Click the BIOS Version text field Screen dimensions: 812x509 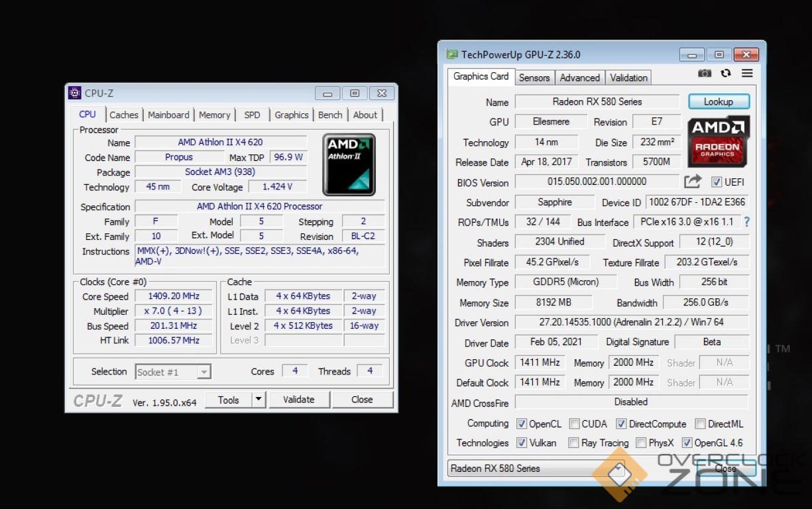[x=597, y=182]
